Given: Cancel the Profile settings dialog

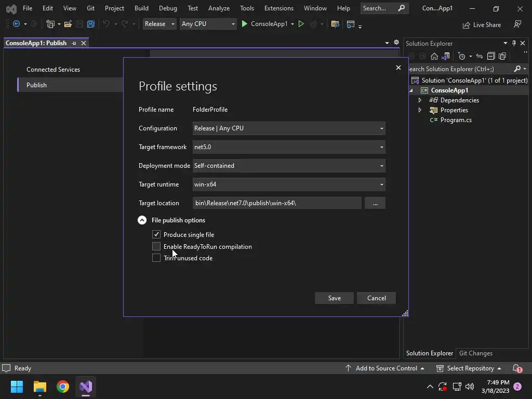Looking at the screenshot, I should (376, 298).
